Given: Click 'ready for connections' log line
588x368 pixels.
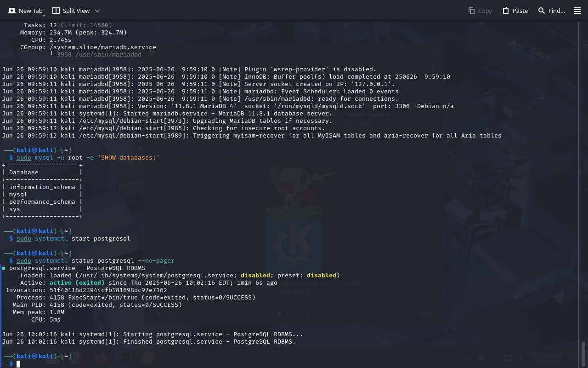Looking at the screenshot, I should coord(200,99).
